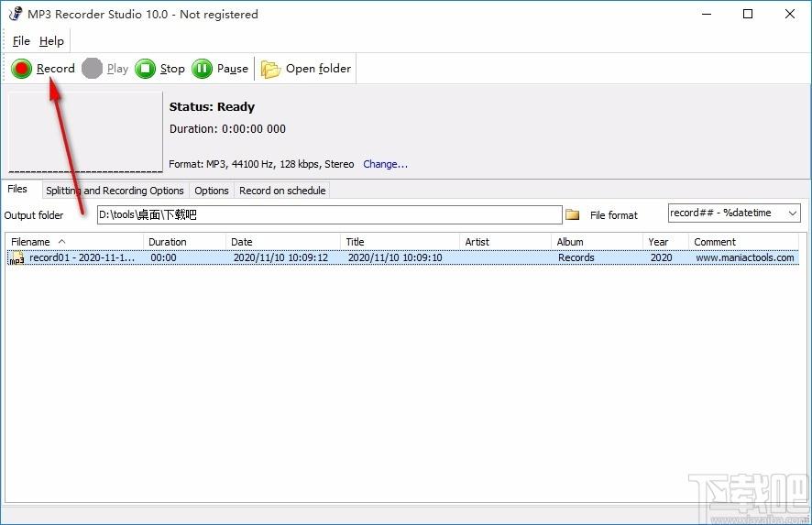
Task: Click the audio level meter preview box
Action: [x=85, y=132]
